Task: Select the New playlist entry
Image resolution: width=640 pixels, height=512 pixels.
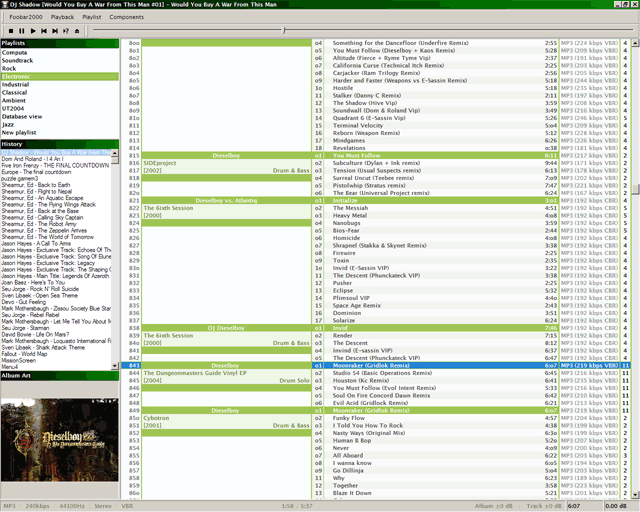Action: [60, 133]
